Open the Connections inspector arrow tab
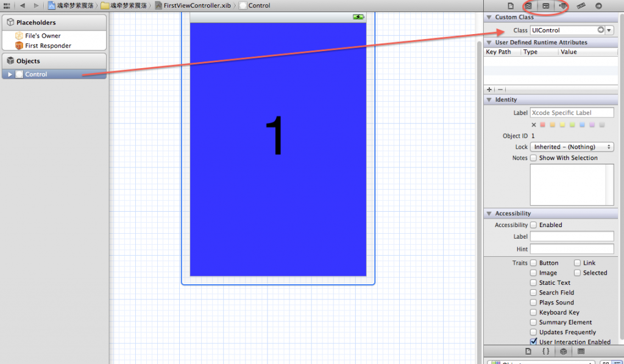The image size is (624, 364). click(598, 6)
